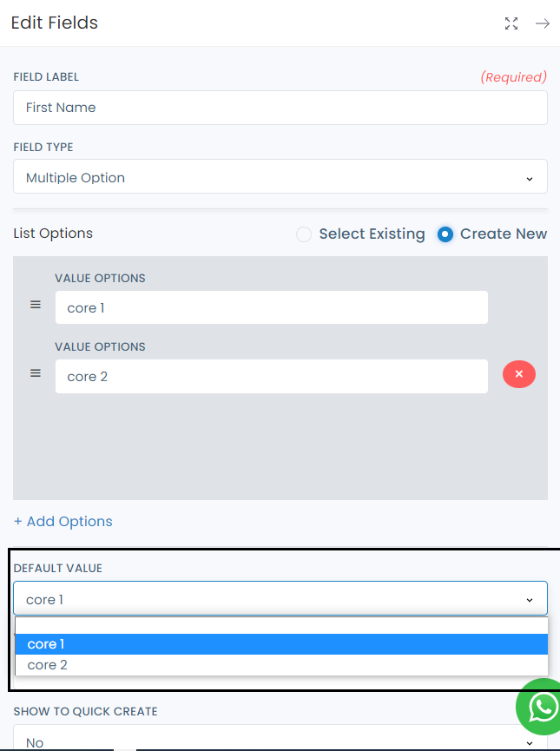The image size is (560, 751).
Task: Choose the blank option in default value list
Action: (x=281, y=625)
